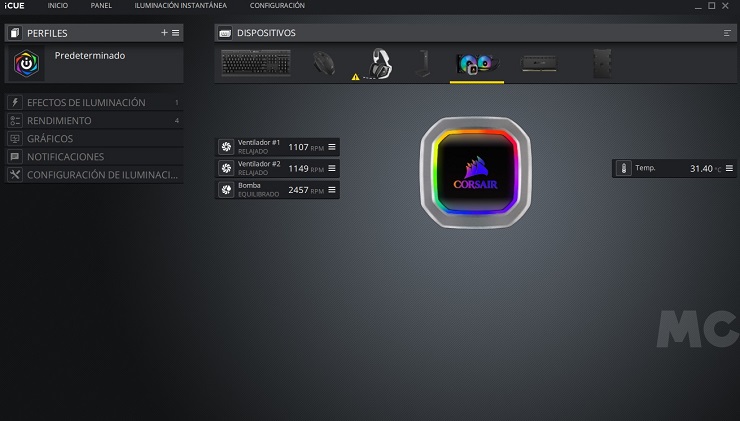740x421 pixels.
Task: Select the Predeterminado profile
Action: click(90, 56)
